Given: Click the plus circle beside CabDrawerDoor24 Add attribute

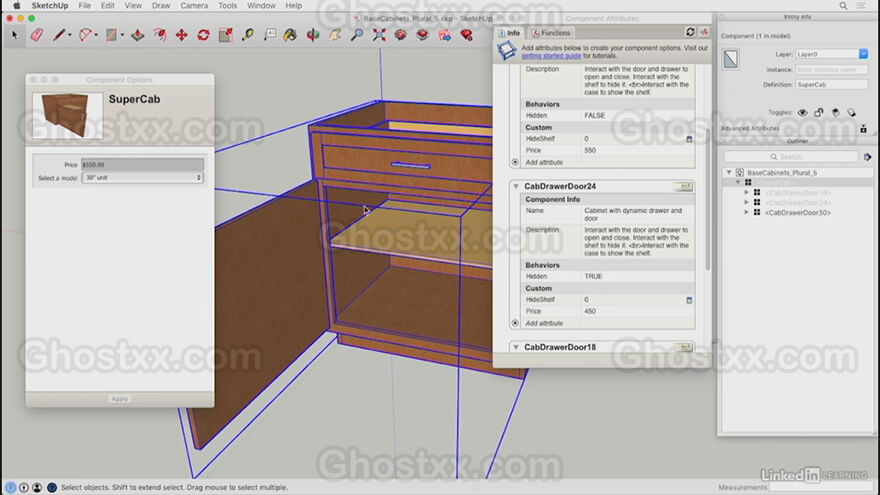Looking at the screenshot, I should pyautogui.click(x=515, y=323).
